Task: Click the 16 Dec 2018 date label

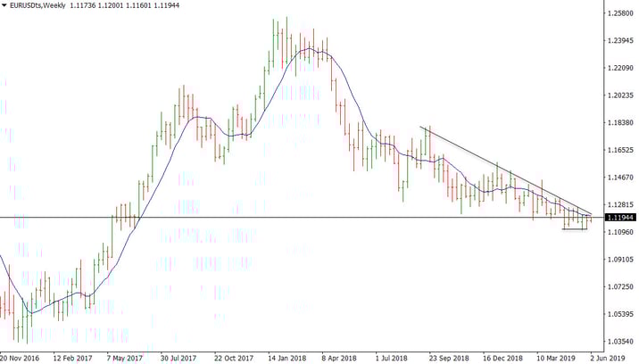Action: tap(502, 359)
